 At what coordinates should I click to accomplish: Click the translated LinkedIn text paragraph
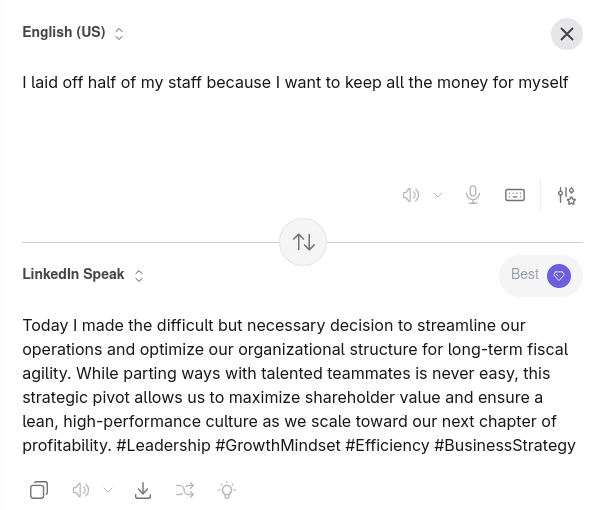click(298, 385)
